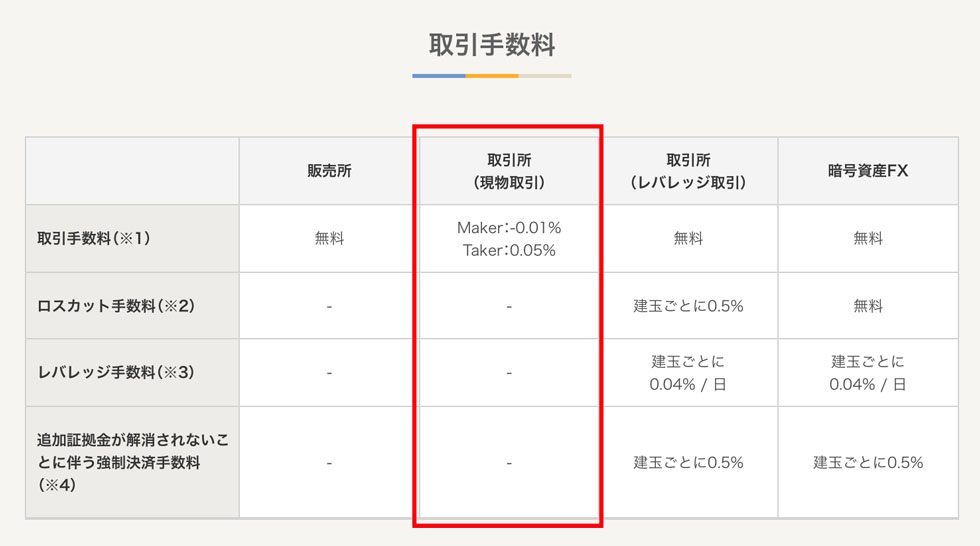Select the 暗号資産FX column header
This screenshot has width=980, height=546.
pos(868,171)
